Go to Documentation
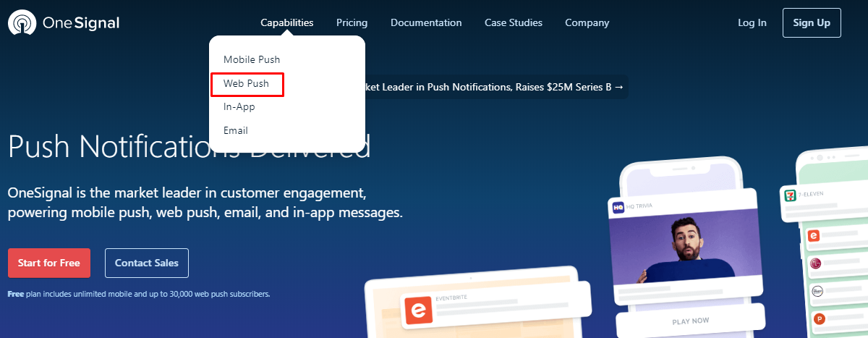Screen dimensions: 868x338 coord(426,22)
